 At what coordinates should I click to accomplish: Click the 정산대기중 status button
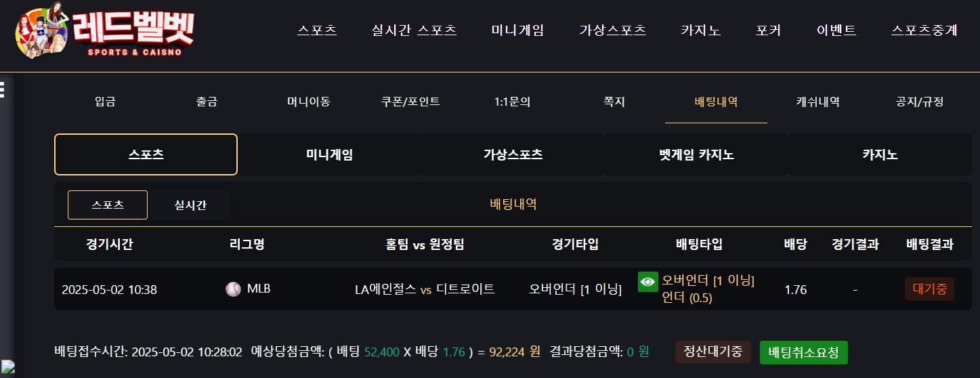pos(713,352)
